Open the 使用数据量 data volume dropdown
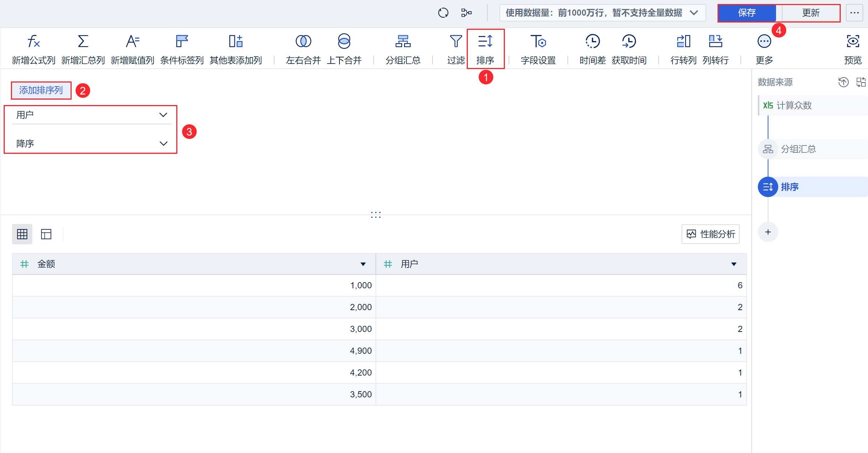868x453 pixels. pos(602,13)
